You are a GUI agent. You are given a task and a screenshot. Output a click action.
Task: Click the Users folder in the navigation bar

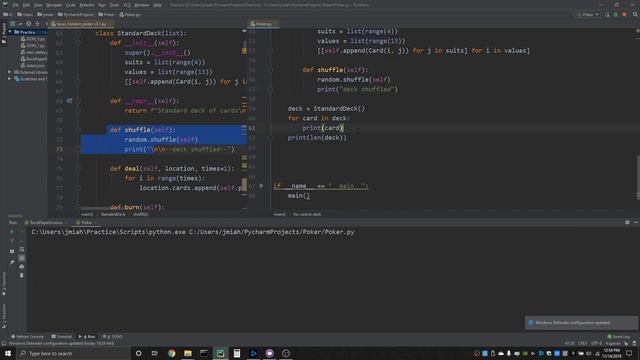click(25, 14)
